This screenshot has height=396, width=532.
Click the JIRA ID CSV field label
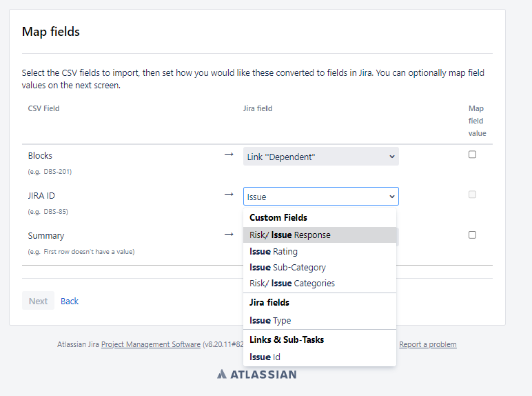(41, 196)
